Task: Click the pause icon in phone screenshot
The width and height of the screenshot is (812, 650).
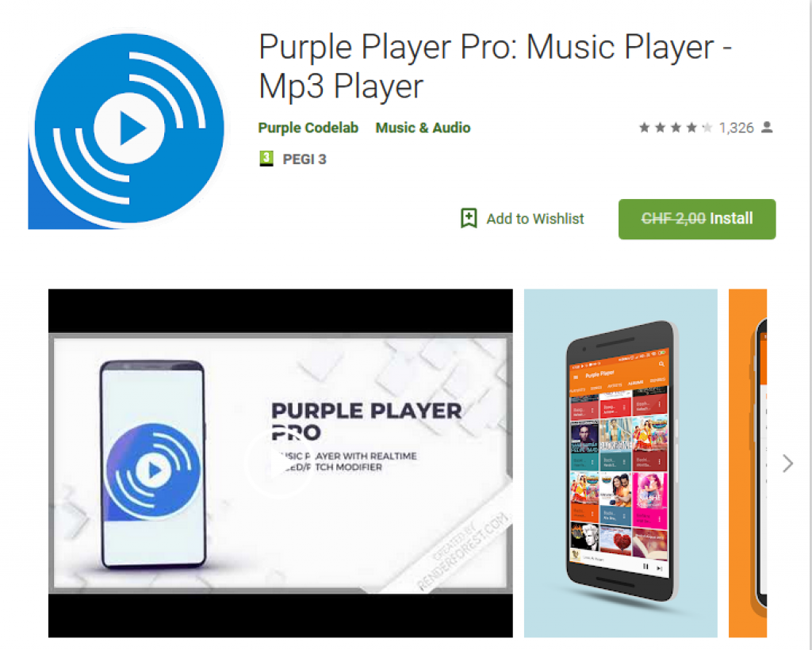Action: (645, 566)
